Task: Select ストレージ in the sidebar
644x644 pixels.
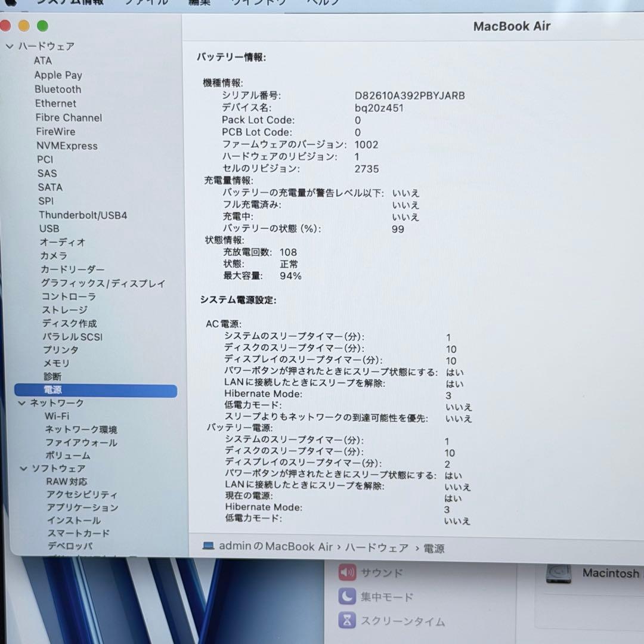Action: tap(64, 309)
